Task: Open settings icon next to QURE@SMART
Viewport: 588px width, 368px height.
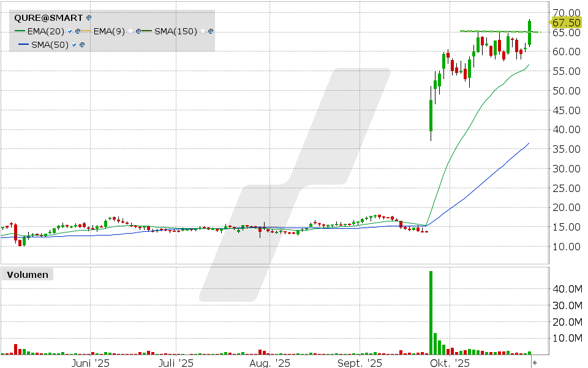Action: [89, 18]
